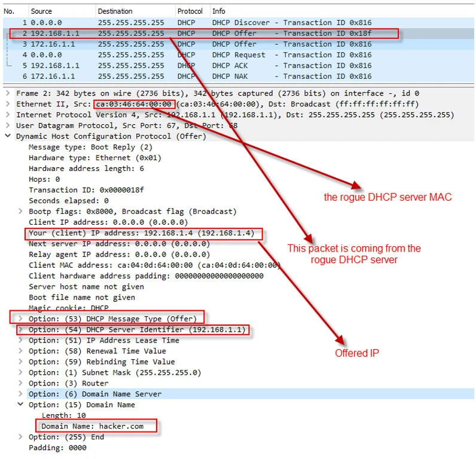This screenshot has height=459, width=476.
Task: Select the Your client IP address field
Action: click(142, 233)
